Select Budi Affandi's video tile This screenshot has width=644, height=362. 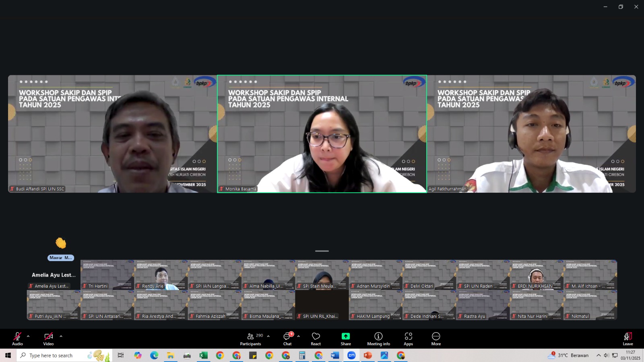pos(112,134)
